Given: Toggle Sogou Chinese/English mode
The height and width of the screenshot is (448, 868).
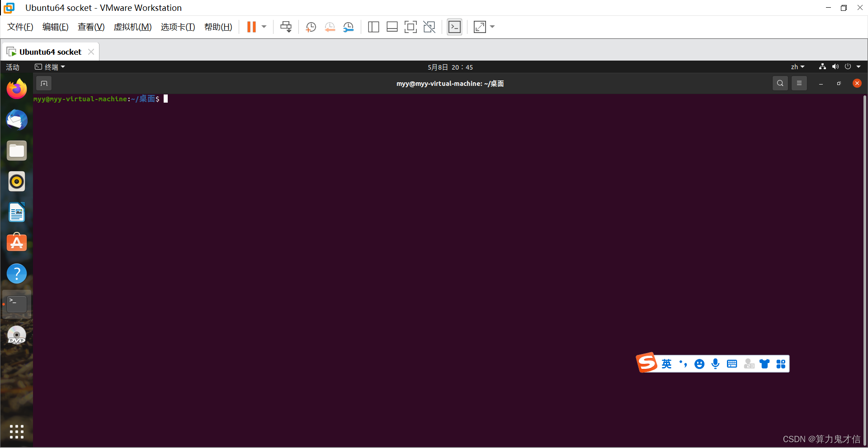Looking at the screenshot, I should coord(667,363).
